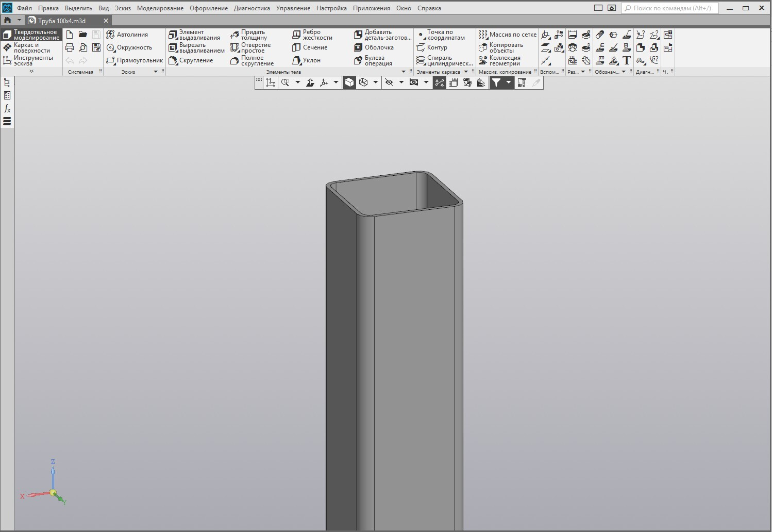Go to the home start page icon
The image size is (772, 532).
click(x=8, y=20)
